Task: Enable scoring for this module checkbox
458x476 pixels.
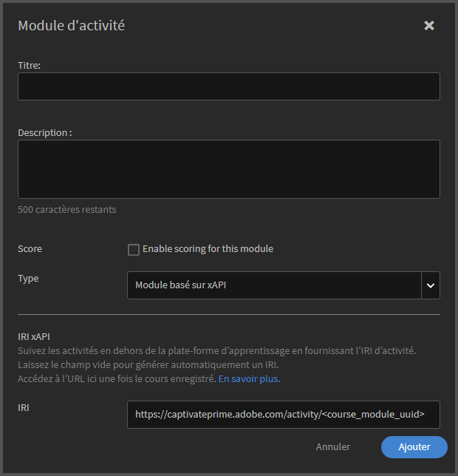Action: pos(134,250)
